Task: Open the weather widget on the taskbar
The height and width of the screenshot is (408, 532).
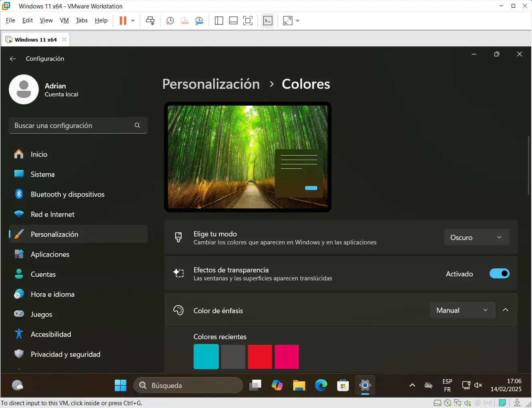Action: [18, 386]
